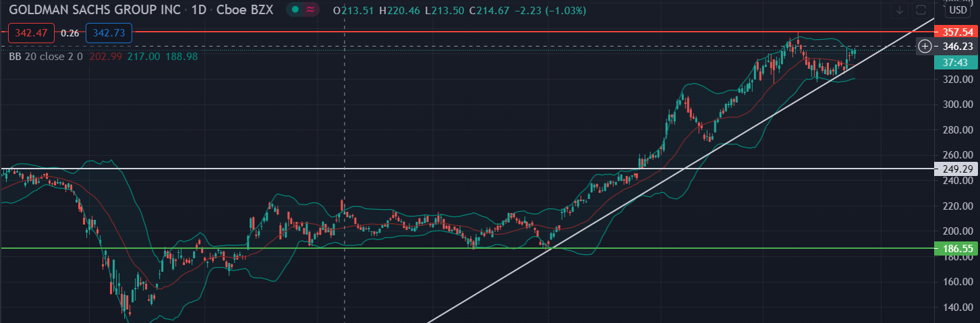Click the blue buy price 342.73 button
Screen dimensions: 980x323
108,32
